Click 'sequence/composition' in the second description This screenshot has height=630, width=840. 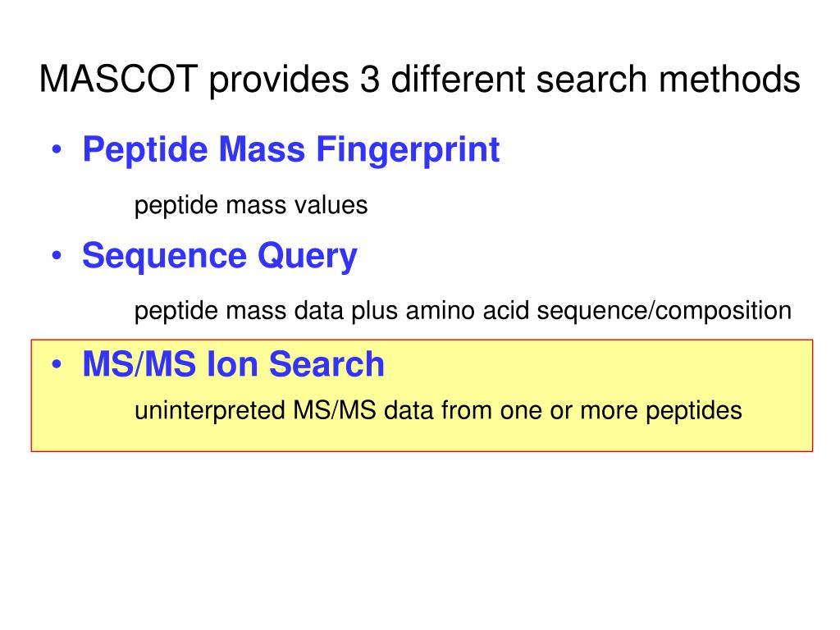pyautogui.click(x=664, y=311)
